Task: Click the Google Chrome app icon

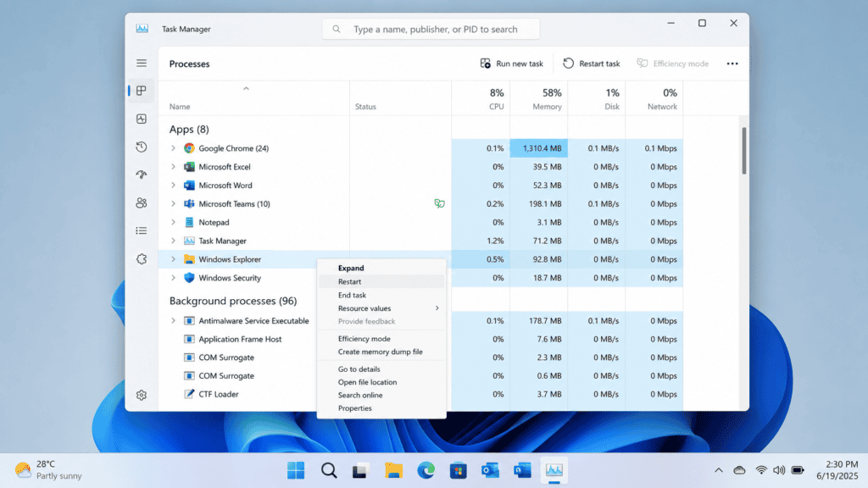Action: click(x=189, y=148)
